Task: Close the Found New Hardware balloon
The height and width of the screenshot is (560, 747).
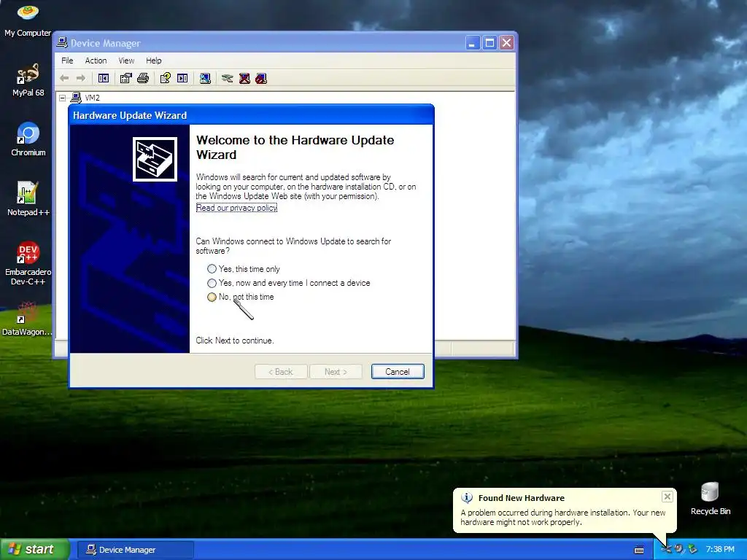Action: [x=667, y=497]
